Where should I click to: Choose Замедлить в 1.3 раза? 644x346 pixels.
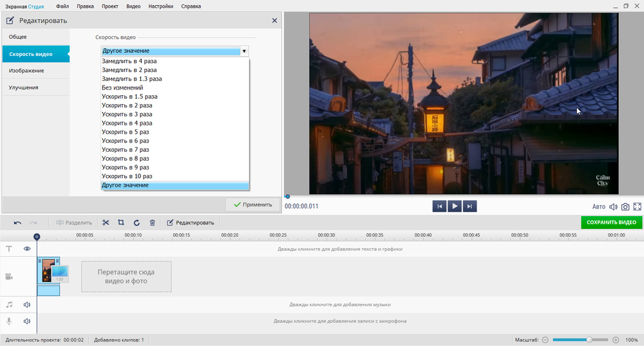175,78
